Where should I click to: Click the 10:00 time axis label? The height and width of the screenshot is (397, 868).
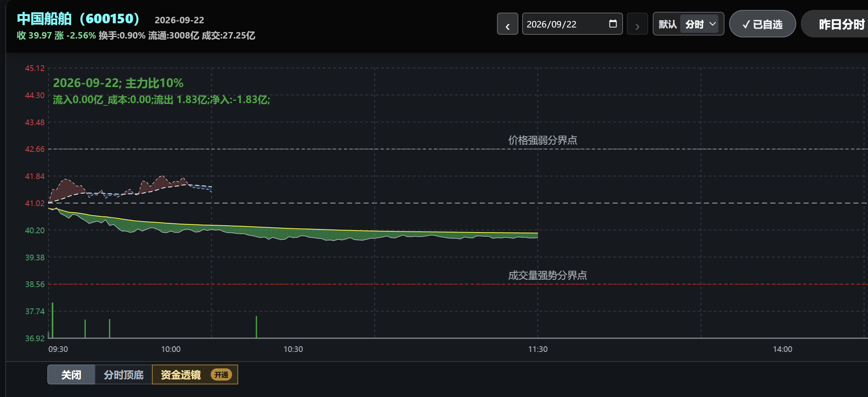point(171,349)
